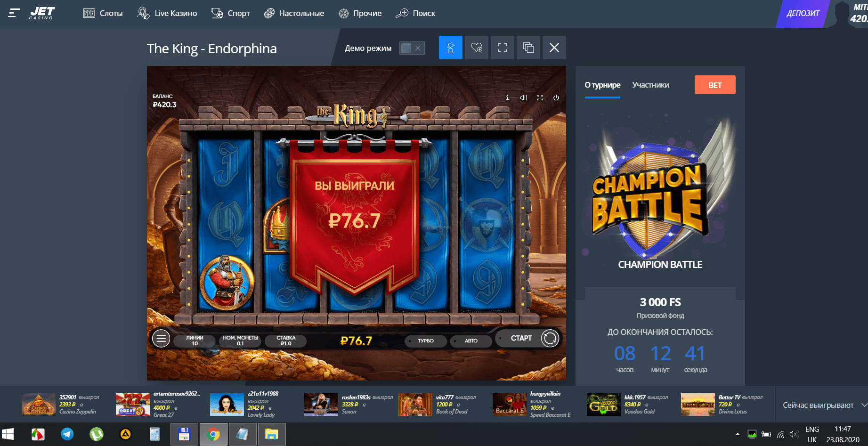Toggle the Демо режим switch
The height and width of the screenshot is (446, 868).
click(412, 48)
